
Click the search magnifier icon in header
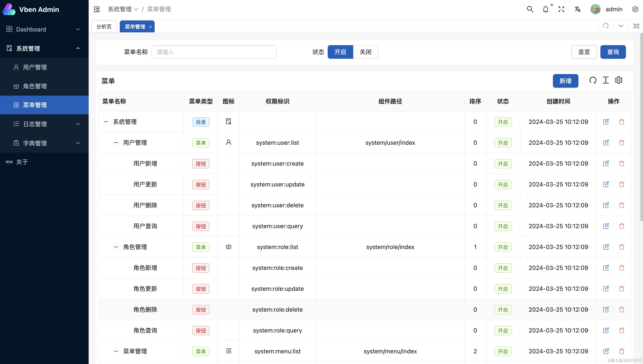[x=530, y=9]
